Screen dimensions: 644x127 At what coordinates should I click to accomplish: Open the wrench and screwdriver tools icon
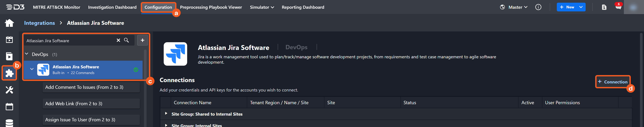(x=9, y=90)
